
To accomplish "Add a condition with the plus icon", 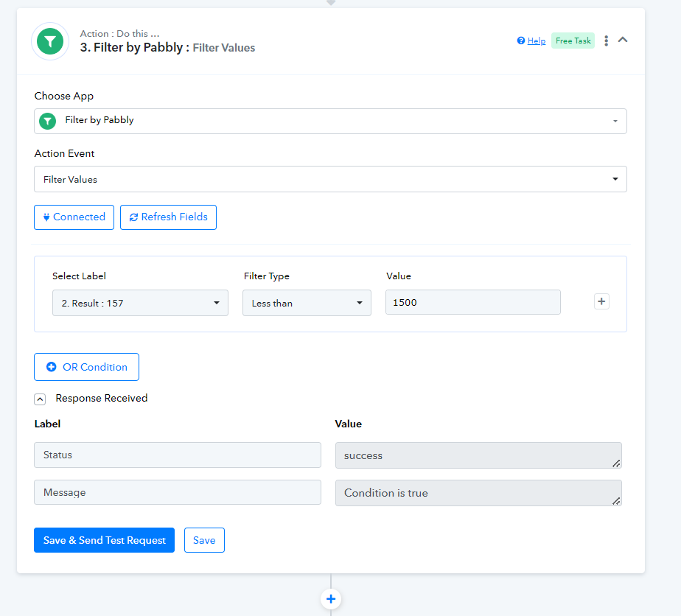I will [x=601, y=301].
